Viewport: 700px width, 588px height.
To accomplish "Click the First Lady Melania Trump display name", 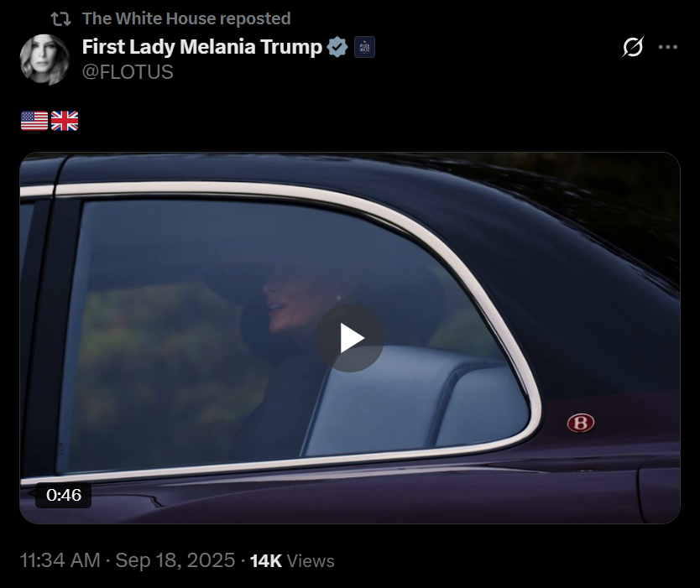I will (x=201, y=47).
